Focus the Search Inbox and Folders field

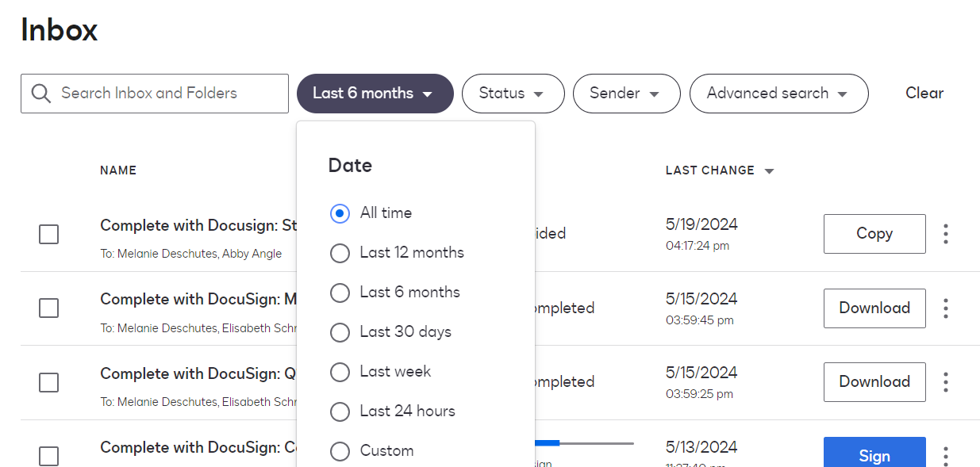pyautogui.click(x=167, y=94)
